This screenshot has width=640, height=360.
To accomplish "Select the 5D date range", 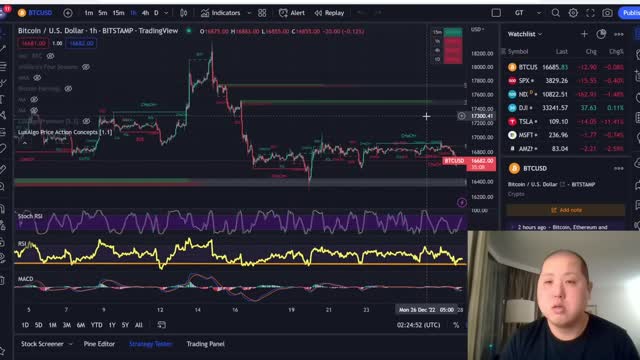I will tap(38, 325).
